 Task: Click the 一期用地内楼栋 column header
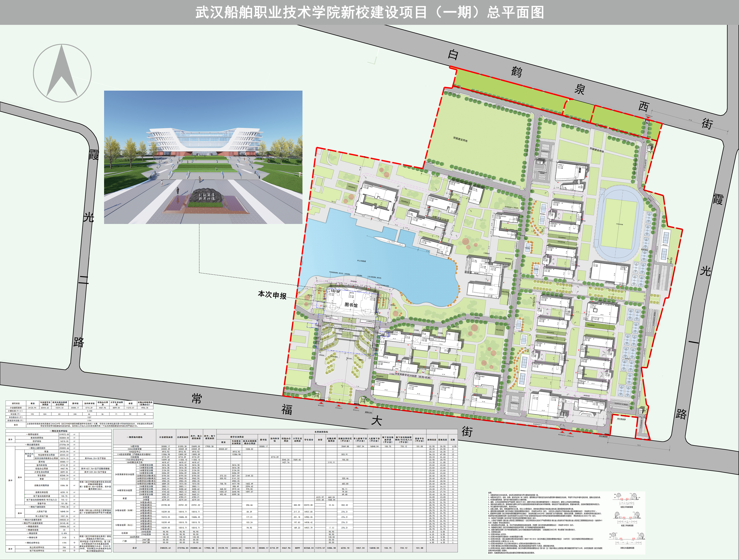tap(134, 437)
